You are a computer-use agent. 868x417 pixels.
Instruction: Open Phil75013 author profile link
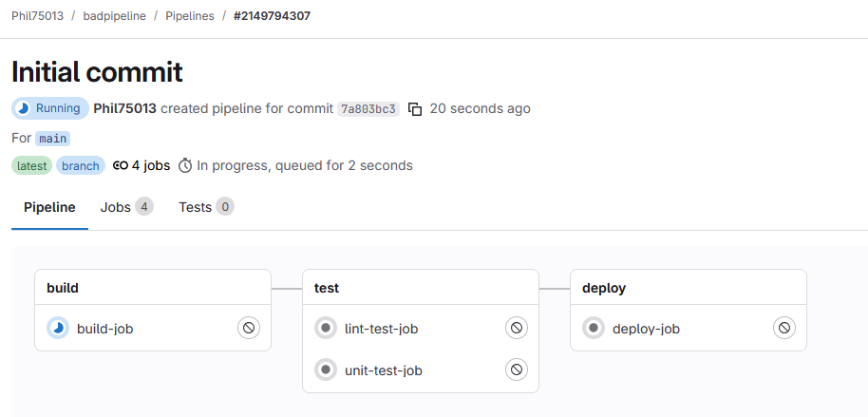(124, 108)
